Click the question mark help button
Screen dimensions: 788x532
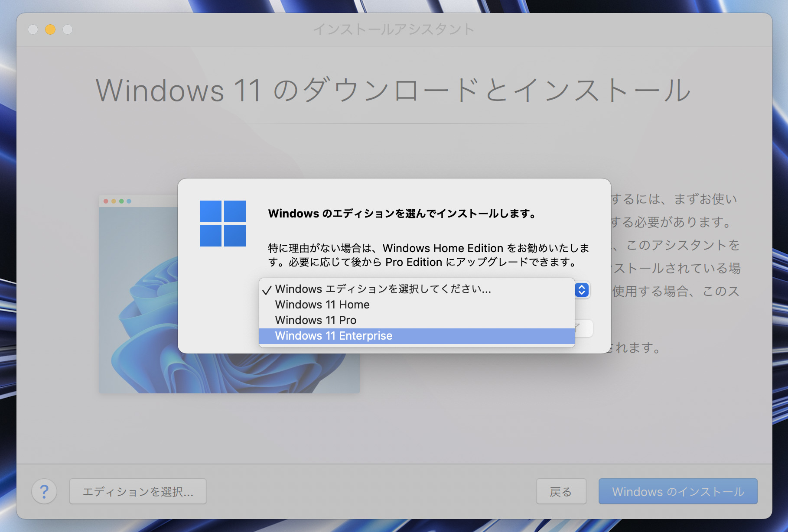tap(44, 491)
